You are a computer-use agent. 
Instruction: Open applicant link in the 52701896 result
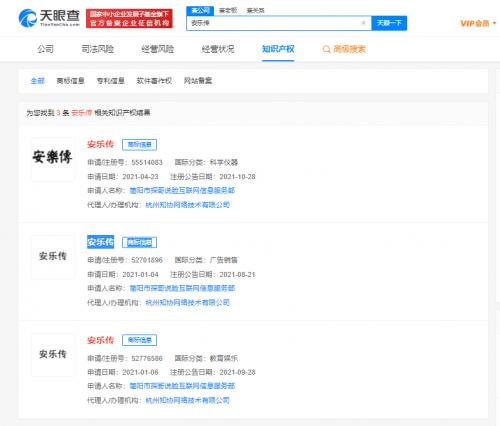click(x=182, y=288)
